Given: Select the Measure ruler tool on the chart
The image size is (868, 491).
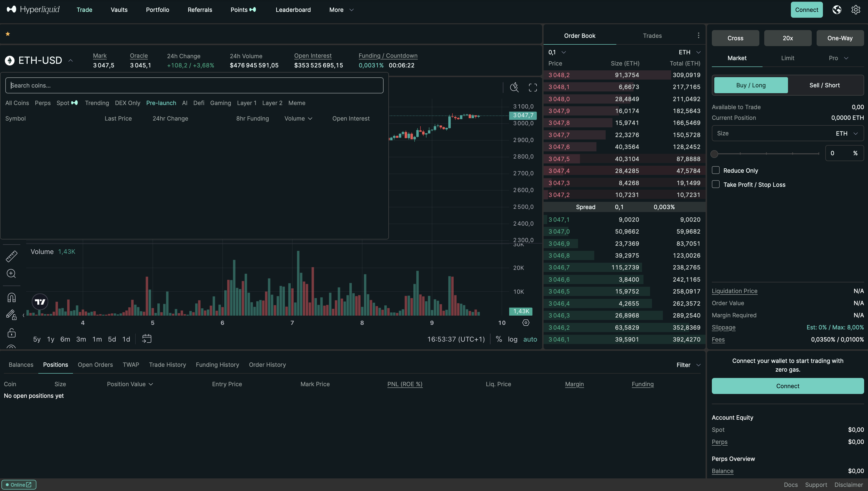Looking at the screenshot, I should coord(11,256).
